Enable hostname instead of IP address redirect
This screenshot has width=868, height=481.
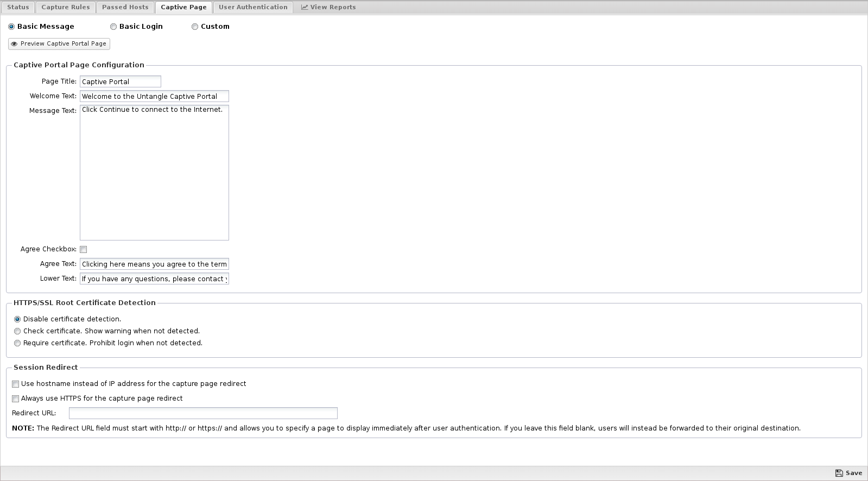click(x=16, y=384)
